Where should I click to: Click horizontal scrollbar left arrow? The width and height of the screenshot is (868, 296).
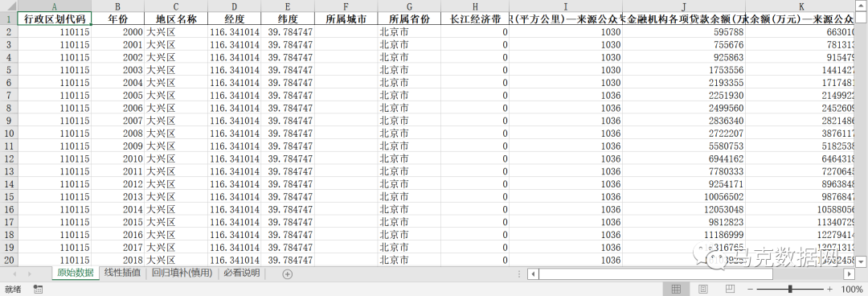tap(533, 273)
